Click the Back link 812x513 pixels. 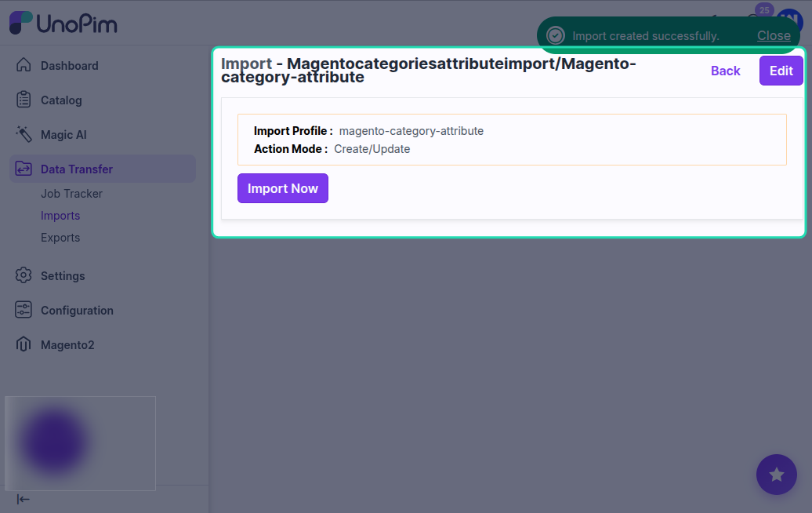(x=726, y=71)
